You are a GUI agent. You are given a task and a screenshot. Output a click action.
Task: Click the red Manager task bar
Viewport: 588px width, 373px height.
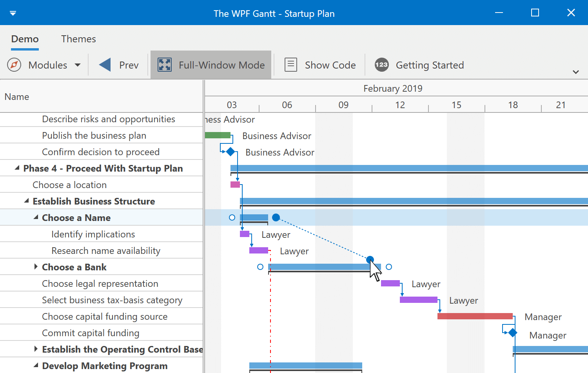tap(475, 316)
